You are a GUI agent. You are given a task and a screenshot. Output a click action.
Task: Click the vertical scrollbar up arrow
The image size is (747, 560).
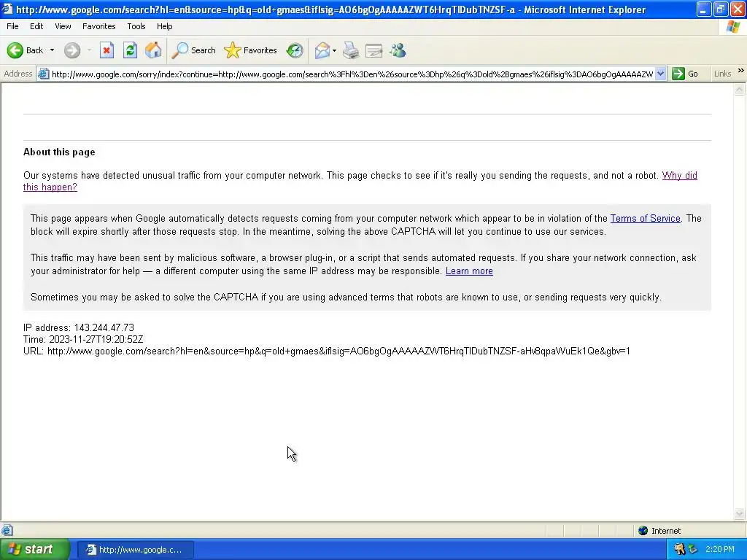coord(740,89)
